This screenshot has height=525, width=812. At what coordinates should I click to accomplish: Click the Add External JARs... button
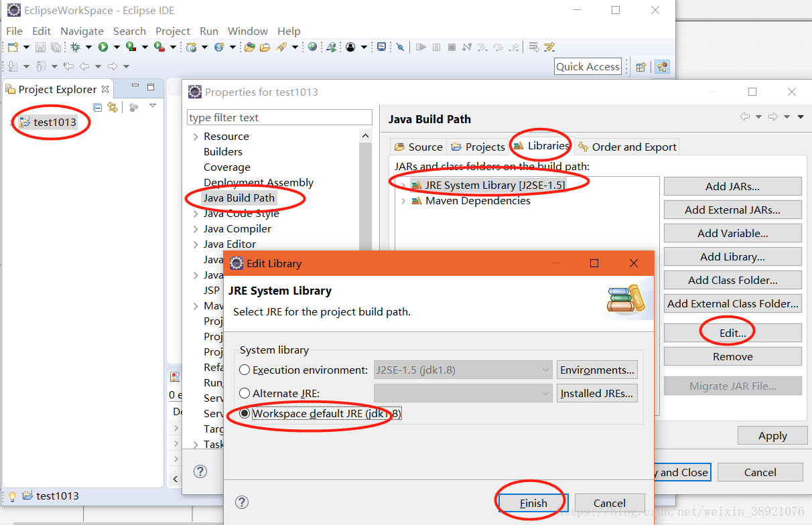(733, 210)
